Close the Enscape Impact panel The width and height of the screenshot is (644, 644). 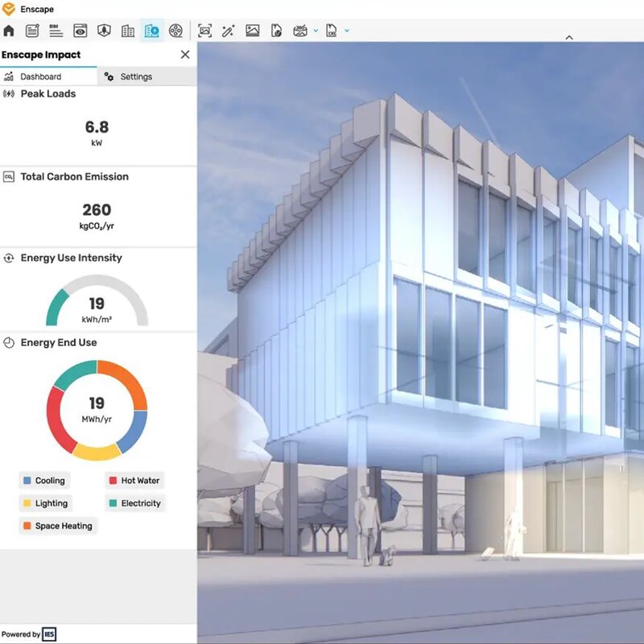coord(185,55)
